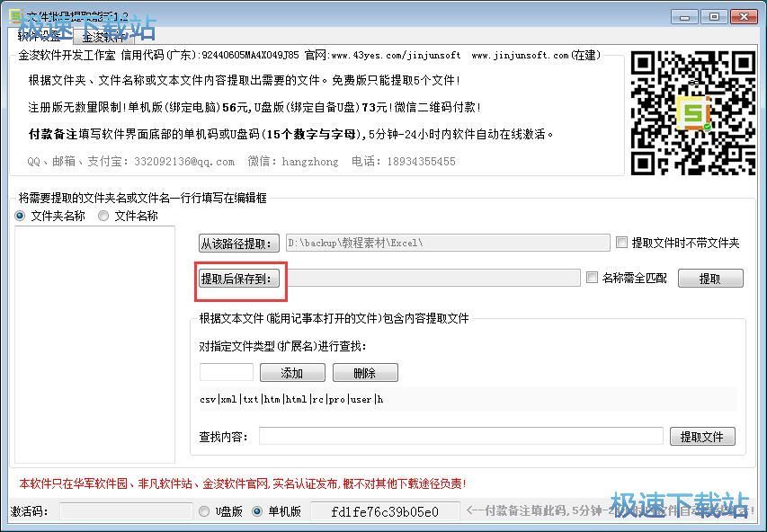Enable 提取文件时不带文件夹 checkbox
Viewport: 767px width, 532px height.
678,243
